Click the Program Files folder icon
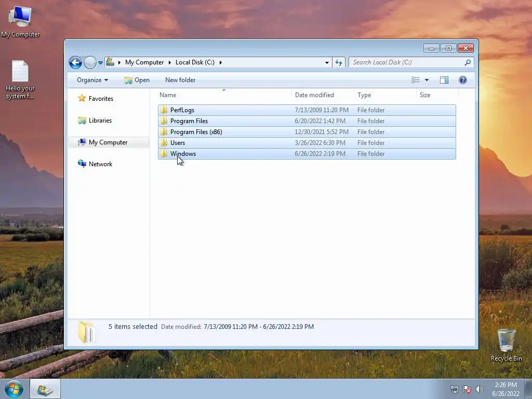This screenshot has width=532, height=399. tap(164, 121)
